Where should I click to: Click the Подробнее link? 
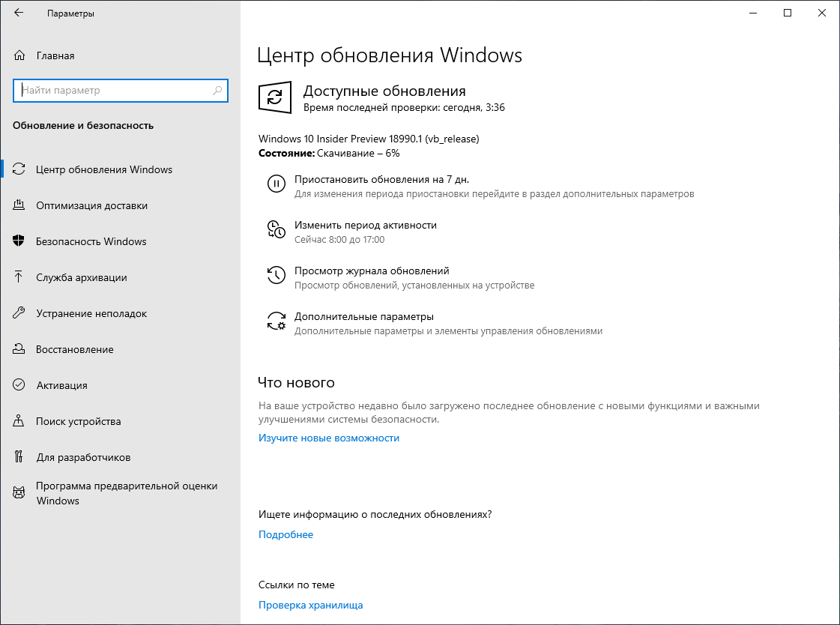(285, 534)
